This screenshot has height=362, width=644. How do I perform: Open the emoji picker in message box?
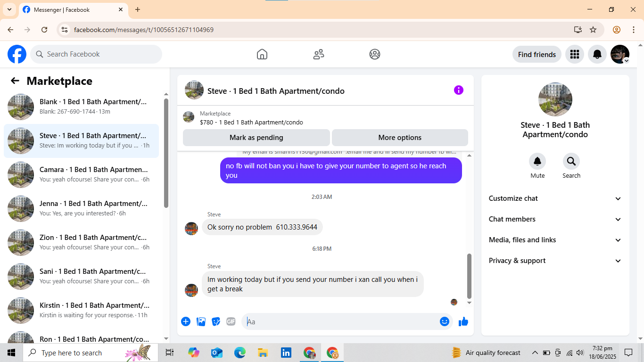[445, 321]
